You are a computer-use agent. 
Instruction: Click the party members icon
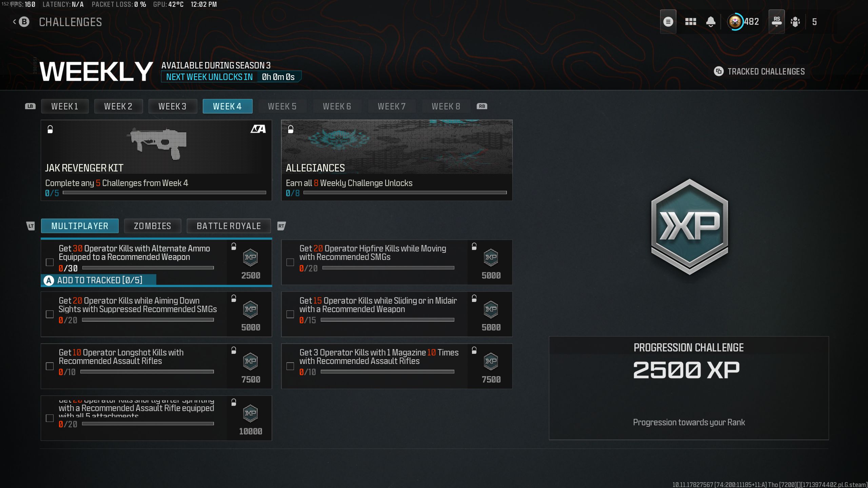[x=795, y=22]
